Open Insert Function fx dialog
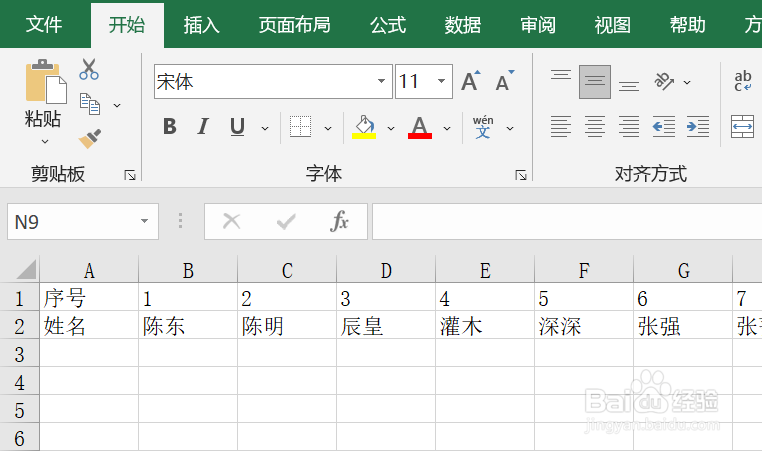The height and width of the screenshot is (451, 762). point(340,222)
